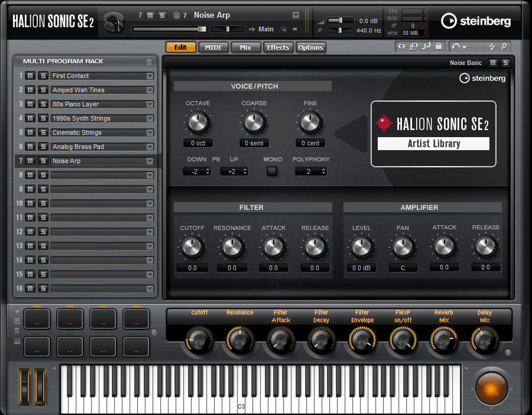Viewport: 532px width, 415px height.
Task: Click the save floppy icon beside trigger pads
Action: [x=17, y=321]
